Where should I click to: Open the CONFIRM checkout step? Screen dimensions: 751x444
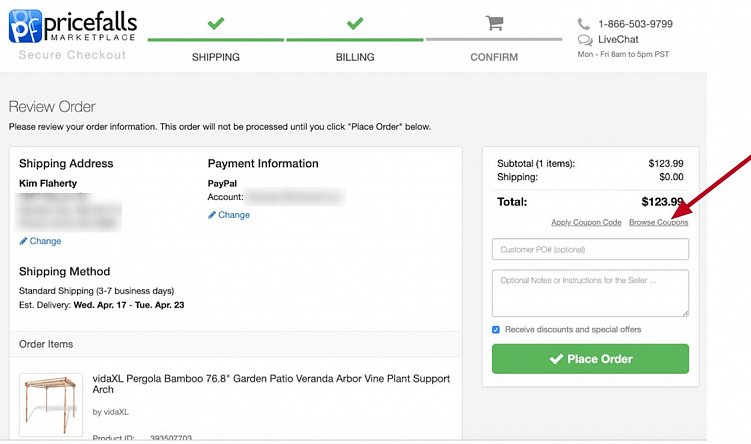pos(494,57)
